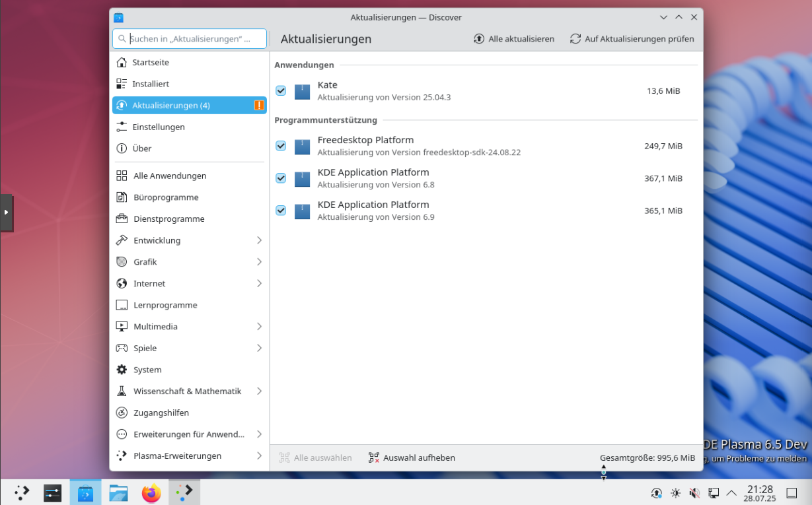This screenshot has height=505, width=812.
Task: Expand Erweiterungen für Anwendungen arrow
Action: pyautogui.click(x=259, y=434)
